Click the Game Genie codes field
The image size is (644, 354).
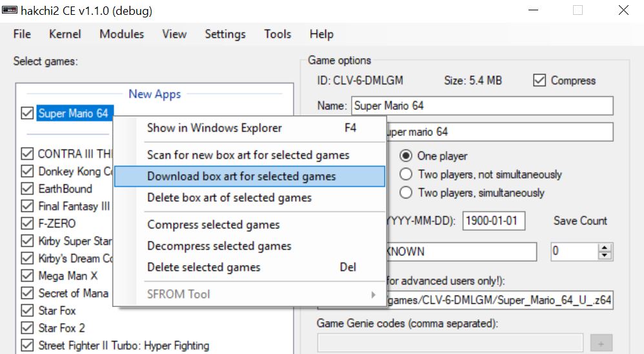[x=450, y=343]
